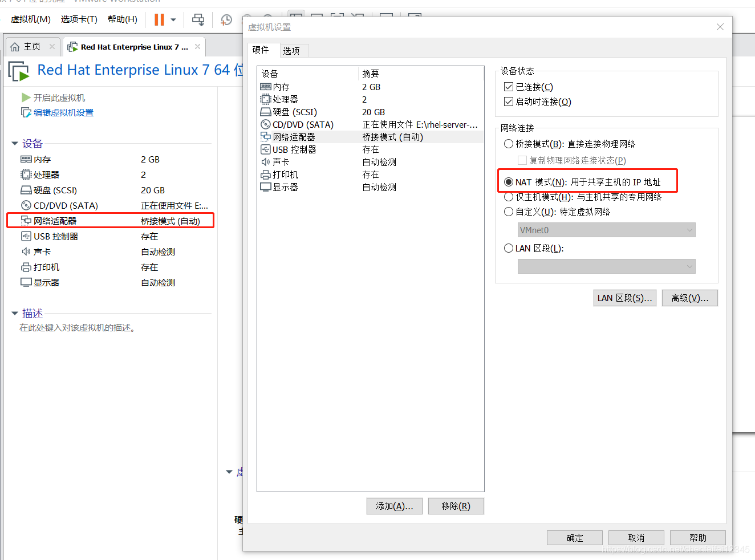Open the 虚拟机(M) menu
Screen dimensions: 755x560
[x=30, y=19]
